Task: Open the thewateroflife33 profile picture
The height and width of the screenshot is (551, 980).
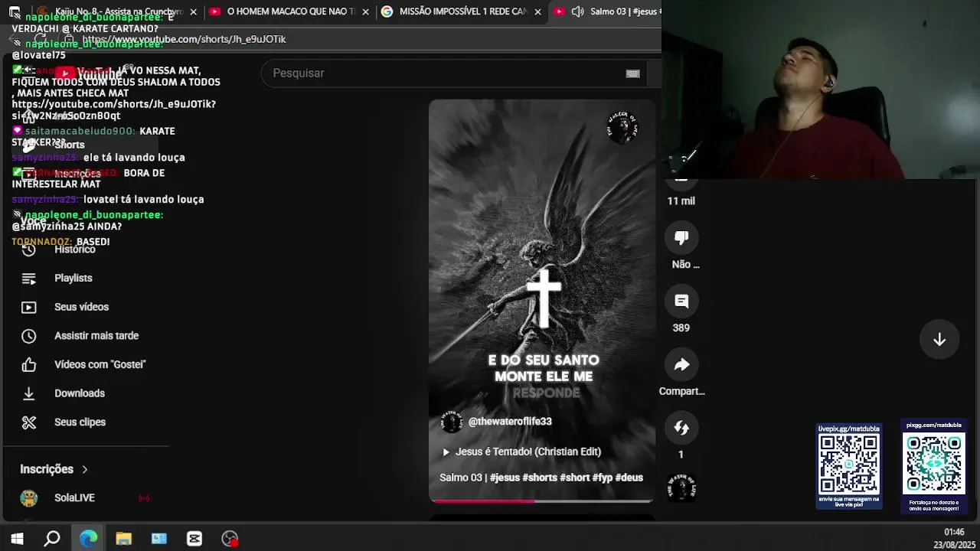Action: click(452, 422)
